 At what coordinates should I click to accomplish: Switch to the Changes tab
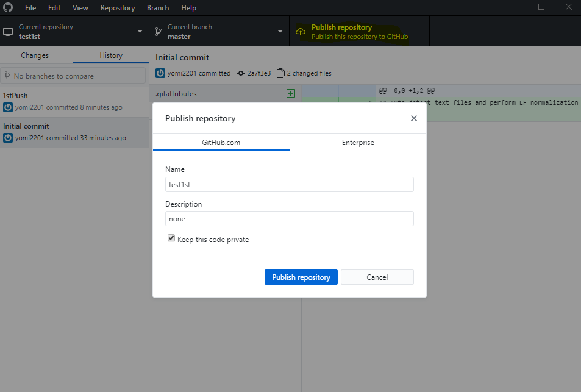[37, 55]
